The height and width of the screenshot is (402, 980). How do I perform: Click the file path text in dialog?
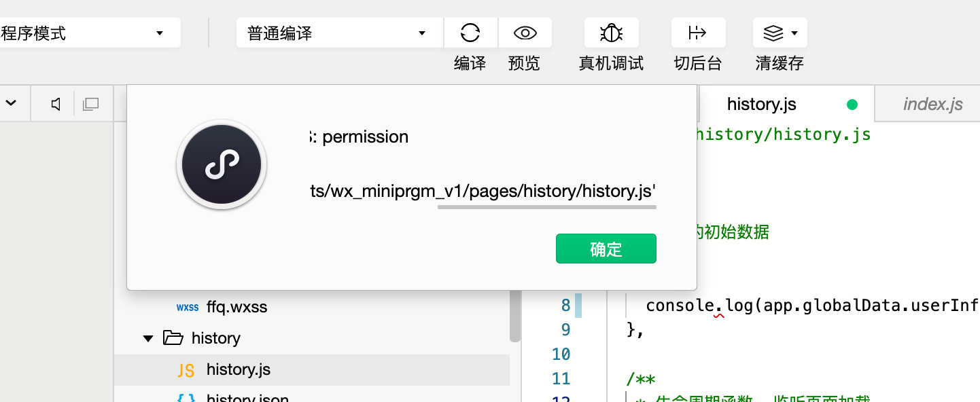(482, 191)
